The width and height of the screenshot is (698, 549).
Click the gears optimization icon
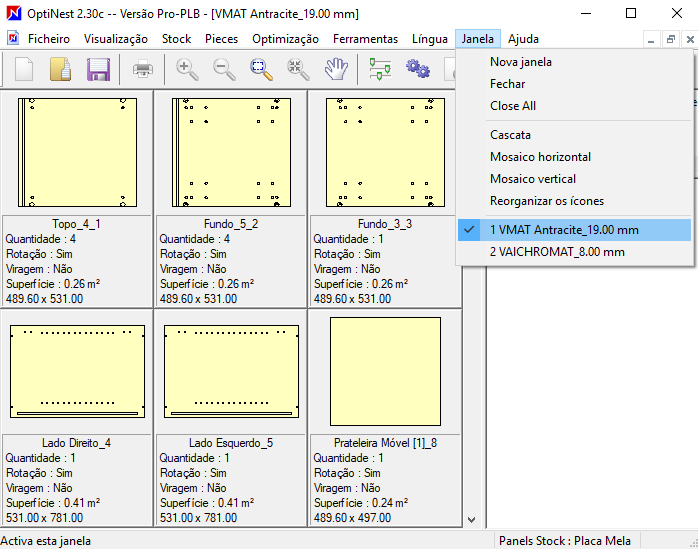417,69
